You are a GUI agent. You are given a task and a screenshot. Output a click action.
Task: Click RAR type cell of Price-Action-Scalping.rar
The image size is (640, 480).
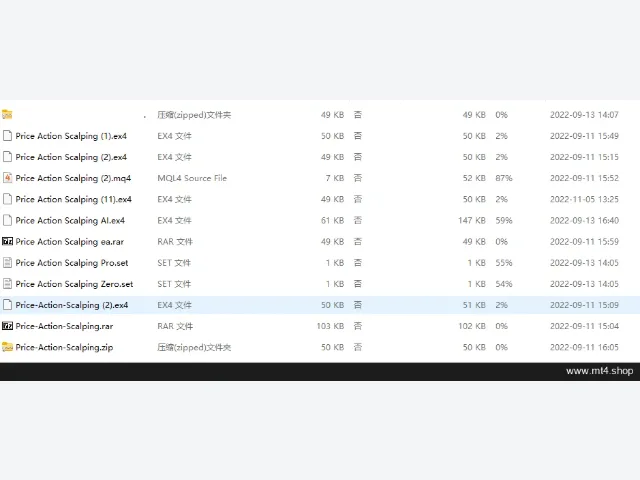tap(175, 326)
